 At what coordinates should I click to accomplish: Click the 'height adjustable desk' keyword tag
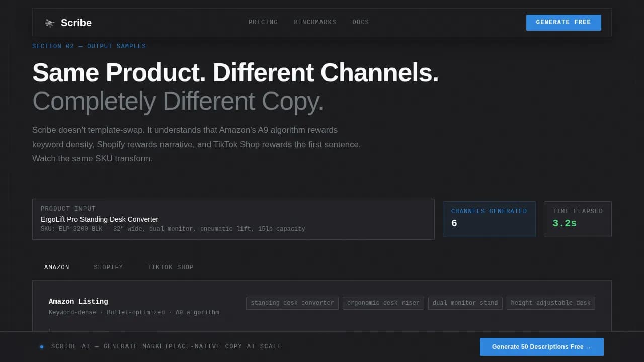coord(551,303)
